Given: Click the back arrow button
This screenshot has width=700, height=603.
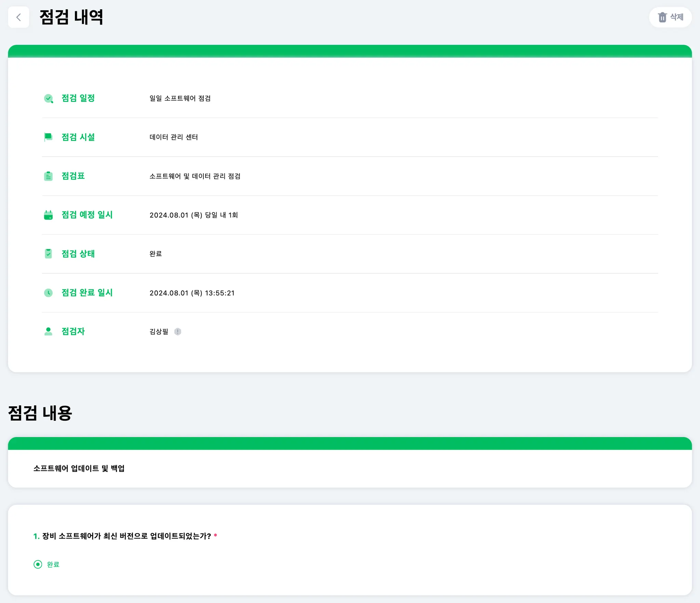Looking at the screenshot, I should 18,17.
